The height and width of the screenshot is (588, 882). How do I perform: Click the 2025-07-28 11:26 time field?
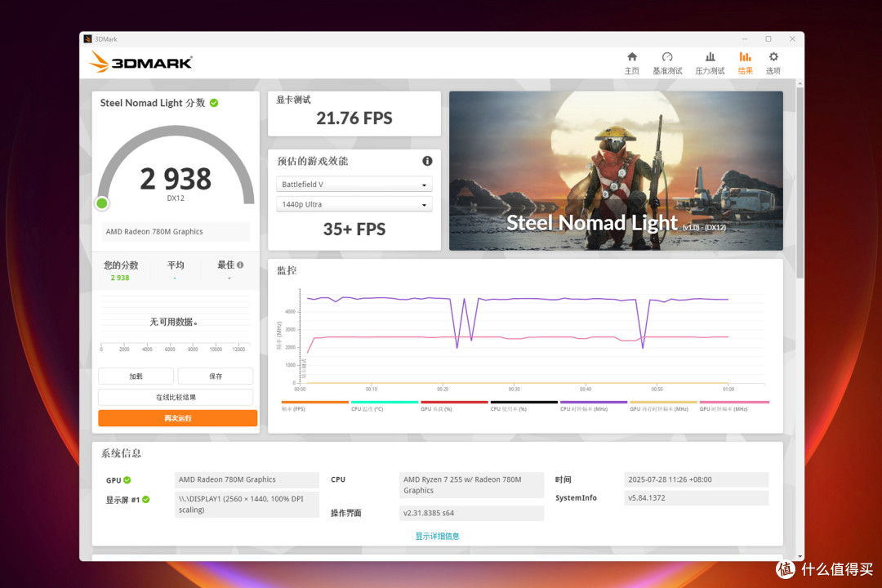tap(697, 479)
